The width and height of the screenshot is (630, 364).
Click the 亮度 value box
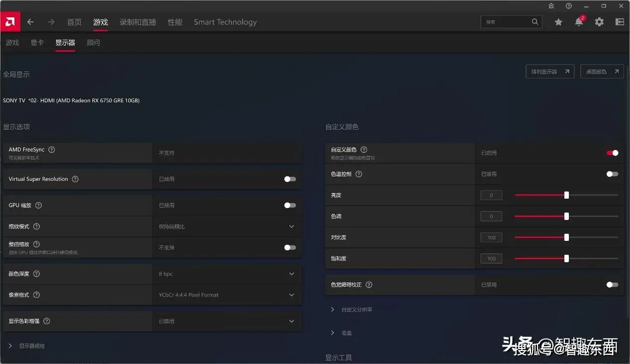pos(491,195)
